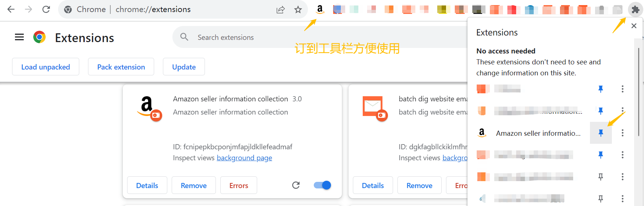
Task: Remove the batch dig website extension
Action: [x=419, y=185]
